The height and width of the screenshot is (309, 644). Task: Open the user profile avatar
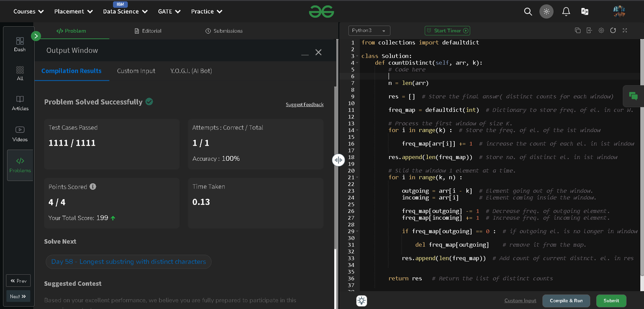click(x=619, y=11)
